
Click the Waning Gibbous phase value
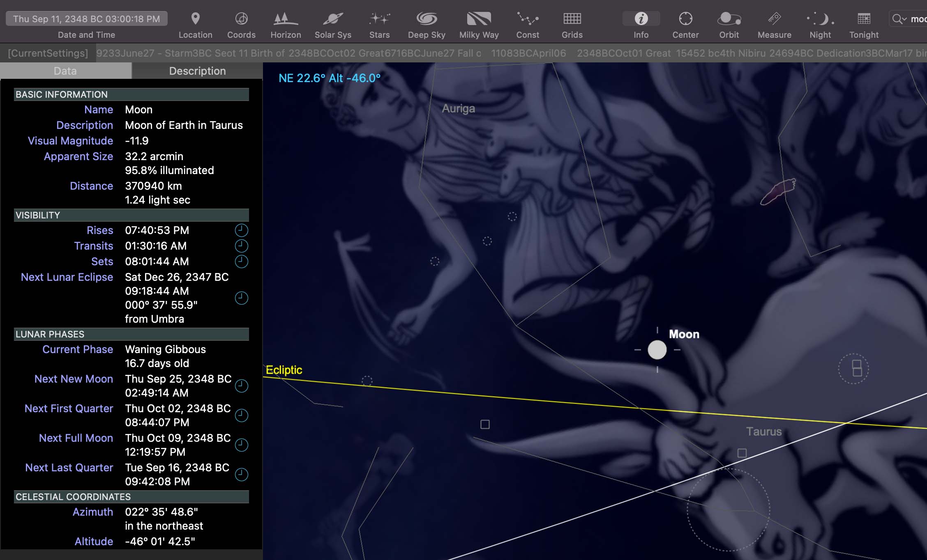[165, 349]
